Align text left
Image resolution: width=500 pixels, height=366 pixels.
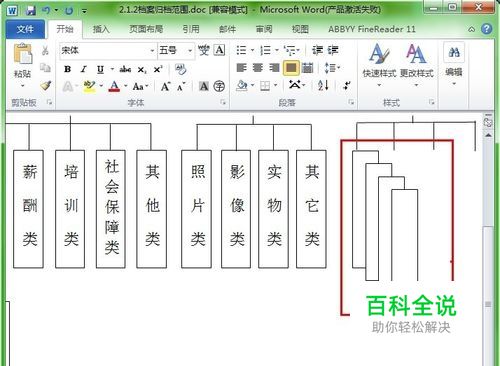241,68
